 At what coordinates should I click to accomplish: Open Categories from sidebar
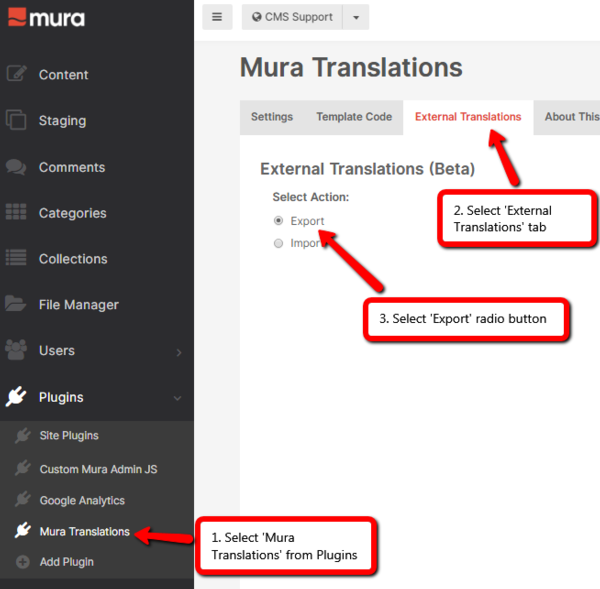pyautogui.click(x=73, y=213)
